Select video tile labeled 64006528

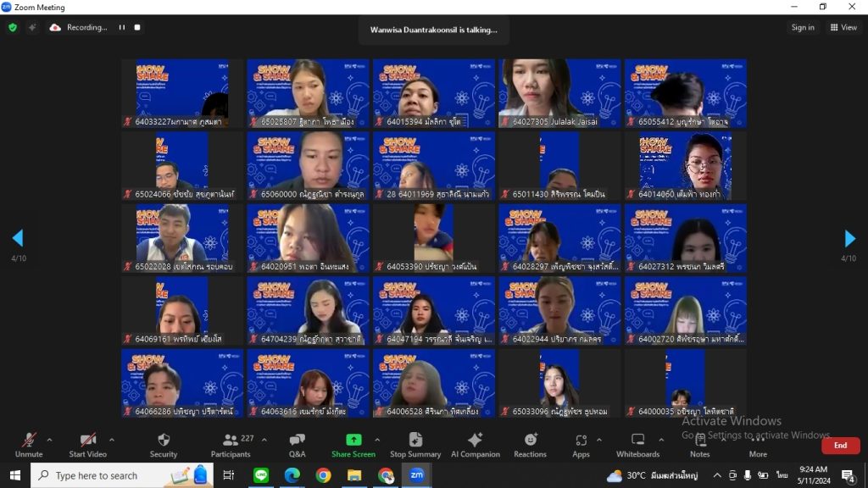[433, 383]
